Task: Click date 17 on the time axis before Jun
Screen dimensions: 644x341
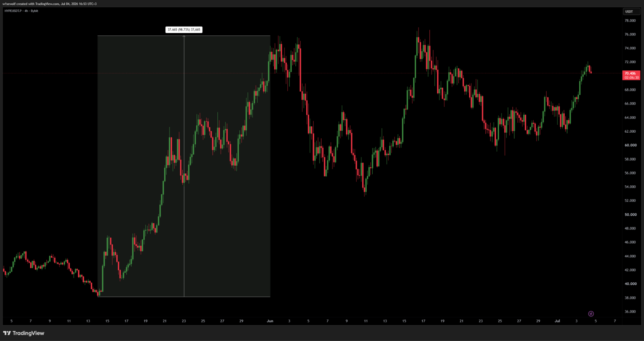Action: coord(126,321)
